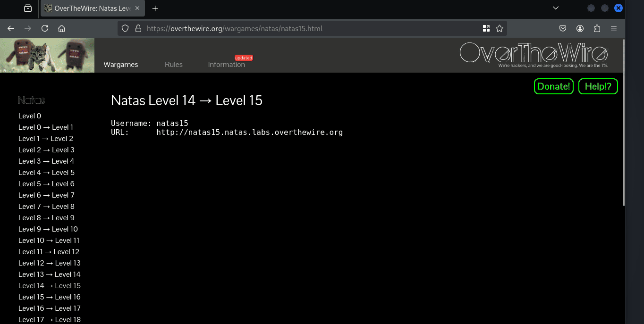Screen dimensions: 644x324
Task: Open the Wargames menu
Action: pyautogui.click(x=121, y=65)
